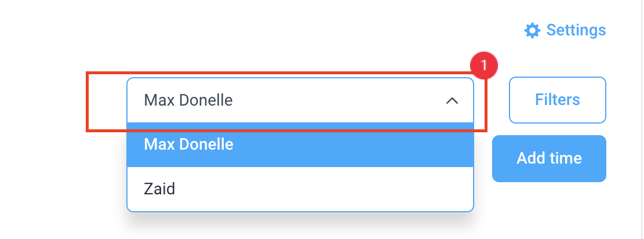
Task: Click the Max Donelle user selector field
Action: click(x=300, y=100)
